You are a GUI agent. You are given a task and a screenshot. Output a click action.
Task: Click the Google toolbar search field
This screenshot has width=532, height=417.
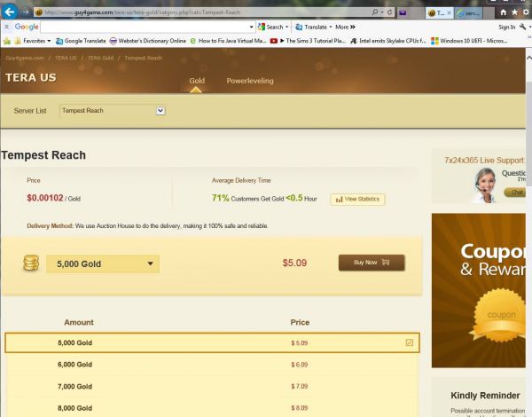pos(151,27)
